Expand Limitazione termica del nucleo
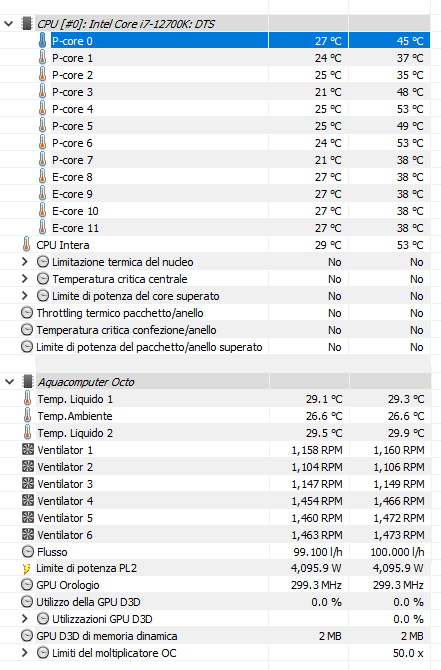 tap(25, 262)
